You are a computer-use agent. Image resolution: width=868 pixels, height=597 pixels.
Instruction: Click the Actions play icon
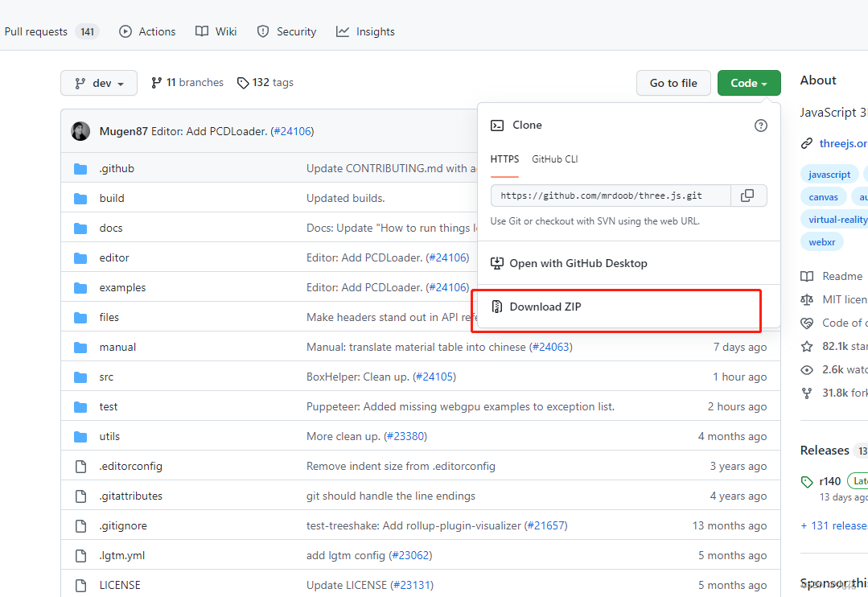(x=125, y=31)
